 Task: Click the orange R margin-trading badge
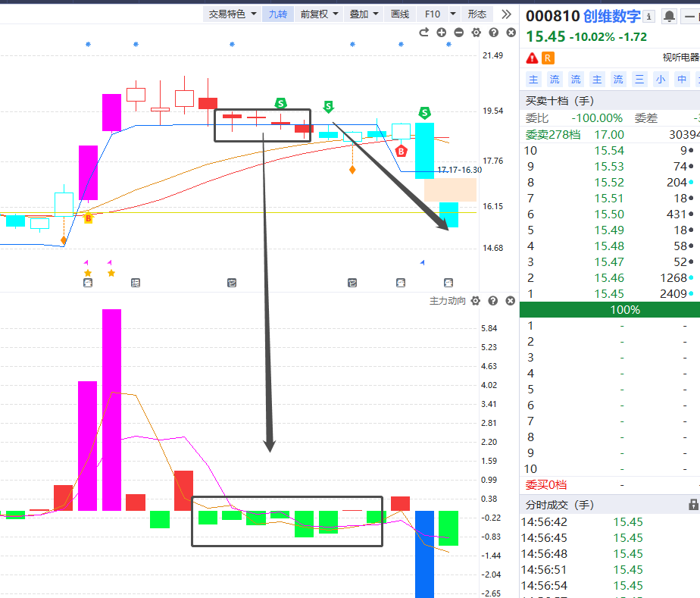tap(548, 58)
